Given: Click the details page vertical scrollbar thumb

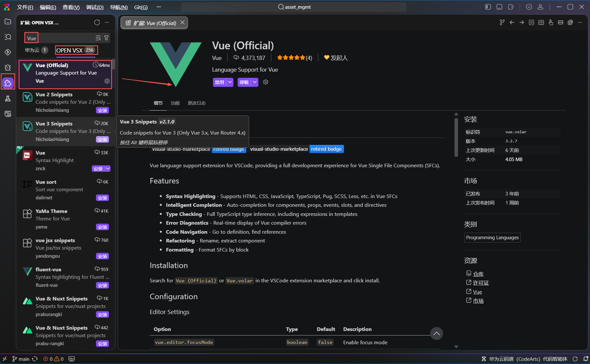Looking at the screenshot, I should (x=456, y=138).
